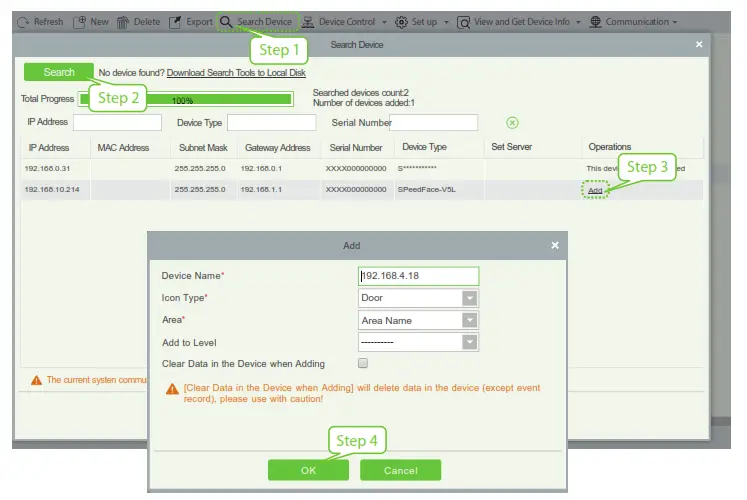Select row with IP 192.168.0.31

click(x=362, y=169)
